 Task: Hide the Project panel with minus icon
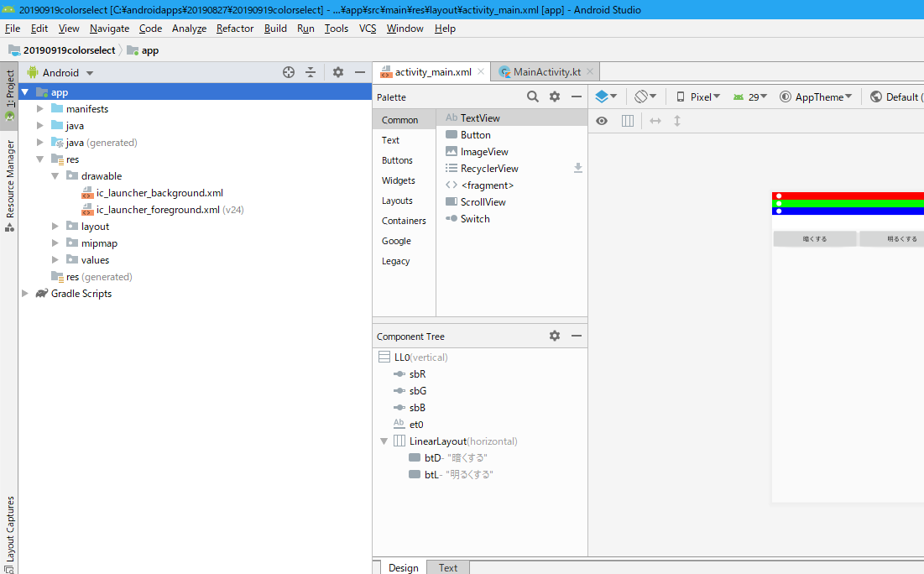[360, 72]
